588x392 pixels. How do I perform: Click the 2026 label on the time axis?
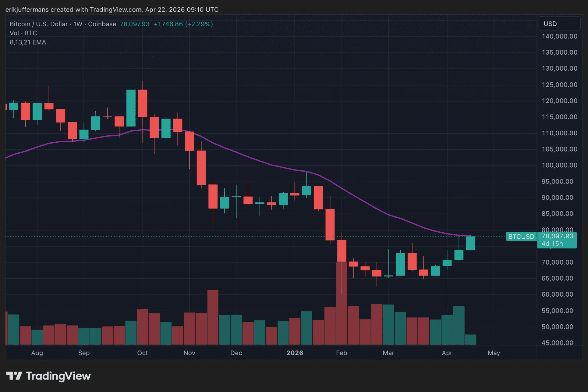294,353
